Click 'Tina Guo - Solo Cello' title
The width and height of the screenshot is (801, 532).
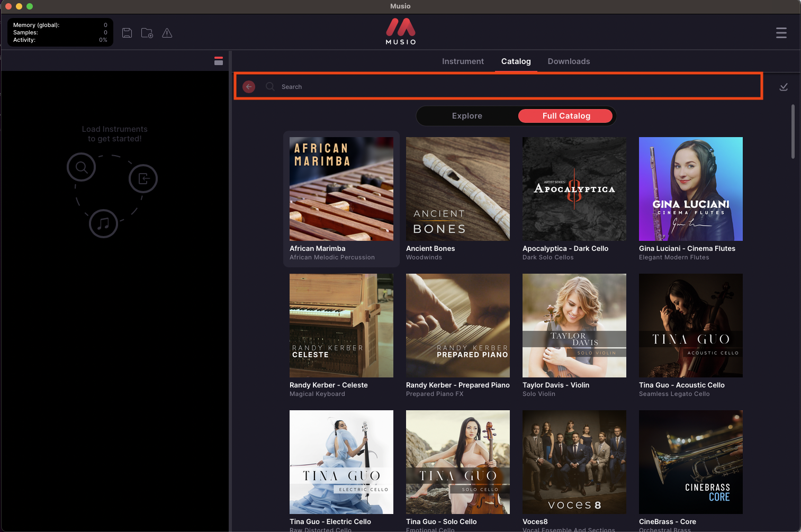[442, 521]
